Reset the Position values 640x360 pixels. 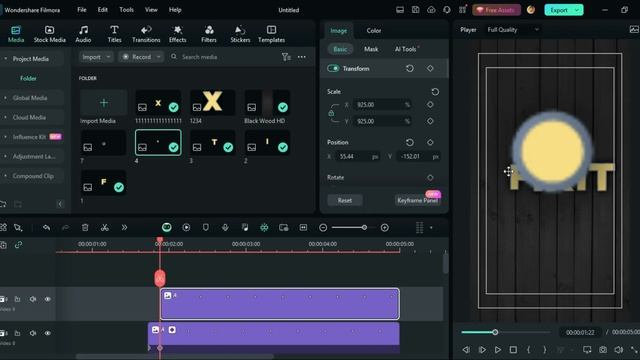click(x=410, y=142)
